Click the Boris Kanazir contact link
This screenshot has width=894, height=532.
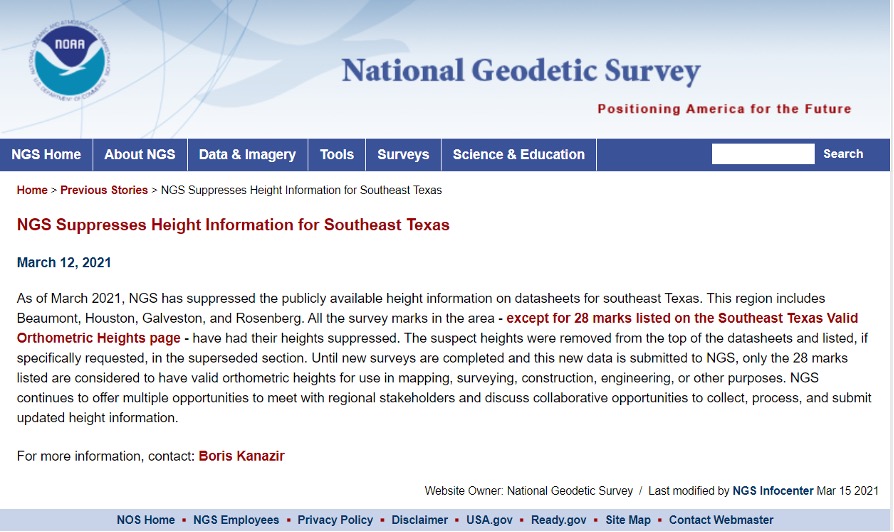tap(242, 456)
